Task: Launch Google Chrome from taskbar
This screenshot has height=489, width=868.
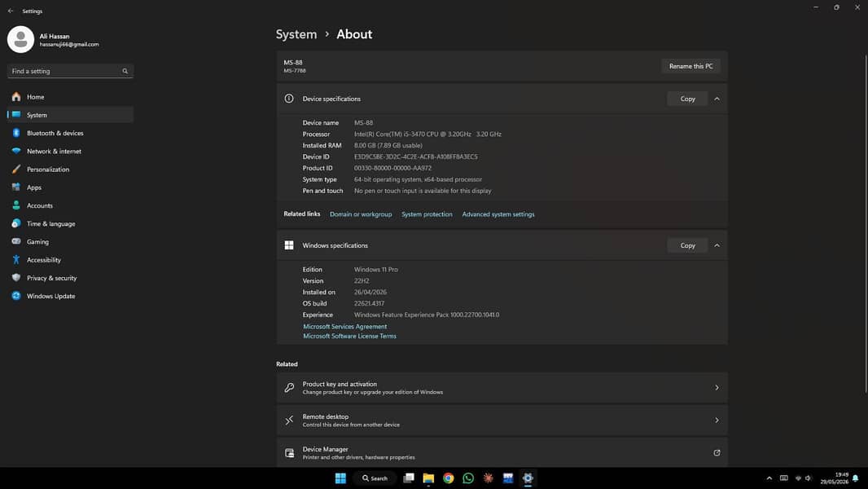Action: coord(449,478)
